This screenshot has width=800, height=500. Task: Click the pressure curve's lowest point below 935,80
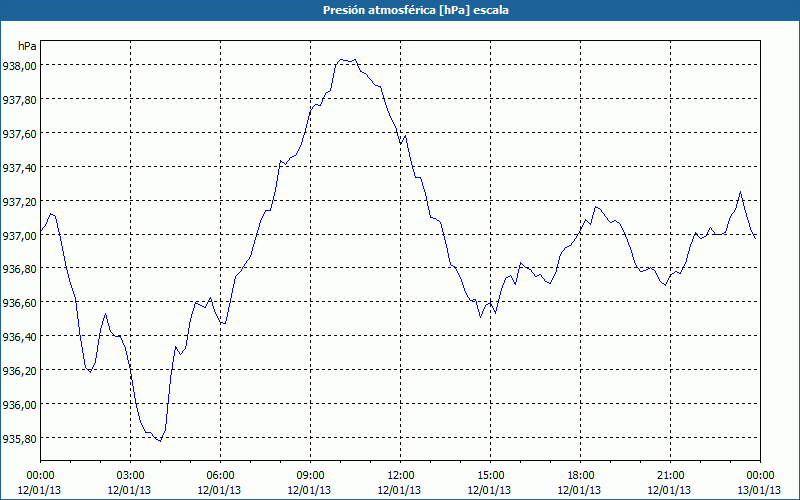click(x=160, y=441)
